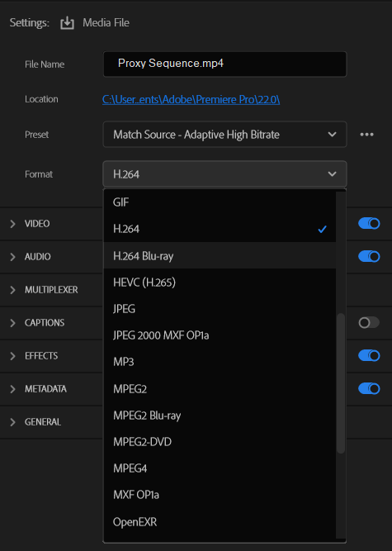The height and width of the screenshot is (551, 392).
Task: Click the File Name input field
Action: coord(224,64)
